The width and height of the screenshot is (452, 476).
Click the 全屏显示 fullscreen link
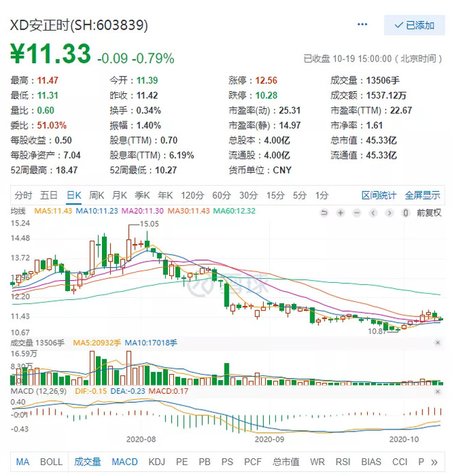tap(423, 195)
